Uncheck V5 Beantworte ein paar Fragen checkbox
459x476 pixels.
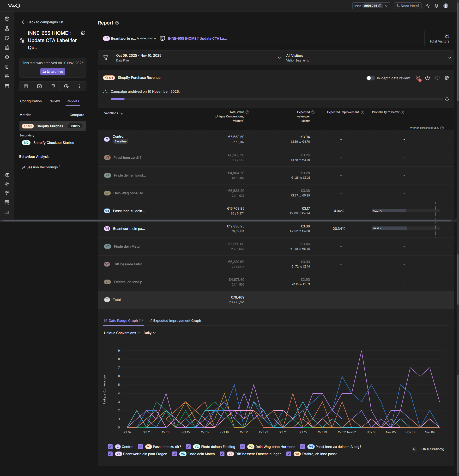[110, 454]
